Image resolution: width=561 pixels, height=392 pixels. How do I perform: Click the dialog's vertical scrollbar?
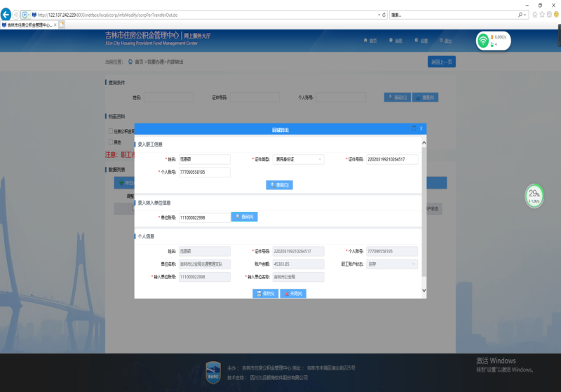coord(423,210)
